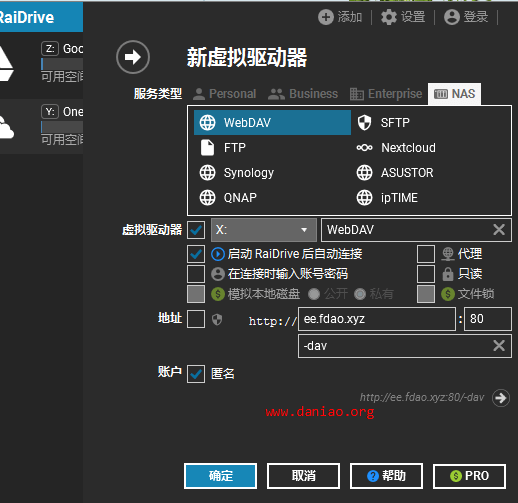Click the WebDAV drive name field
The image size is (518, 503).
416,230
